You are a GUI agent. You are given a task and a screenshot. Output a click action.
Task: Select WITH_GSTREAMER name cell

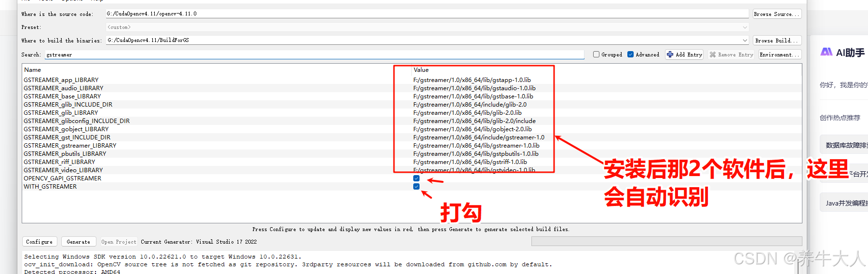(50, 187)
